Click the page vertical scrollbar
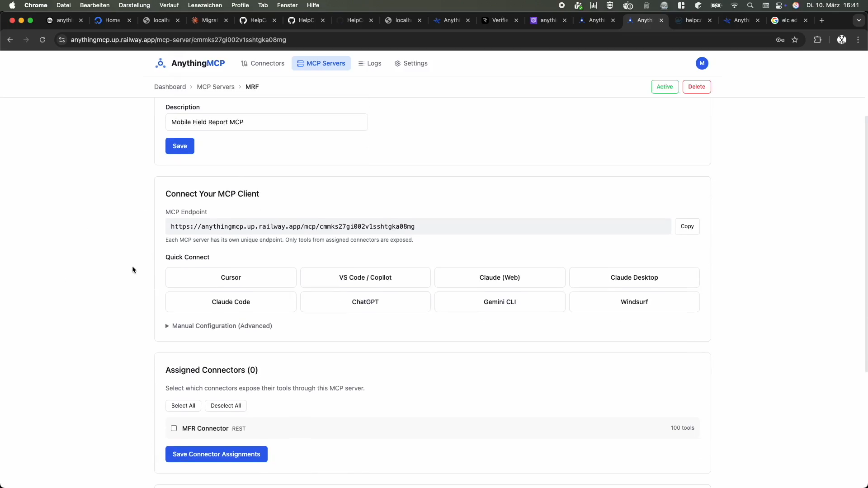Viewport: 868px width, 488px height. (x=866, y=244)
